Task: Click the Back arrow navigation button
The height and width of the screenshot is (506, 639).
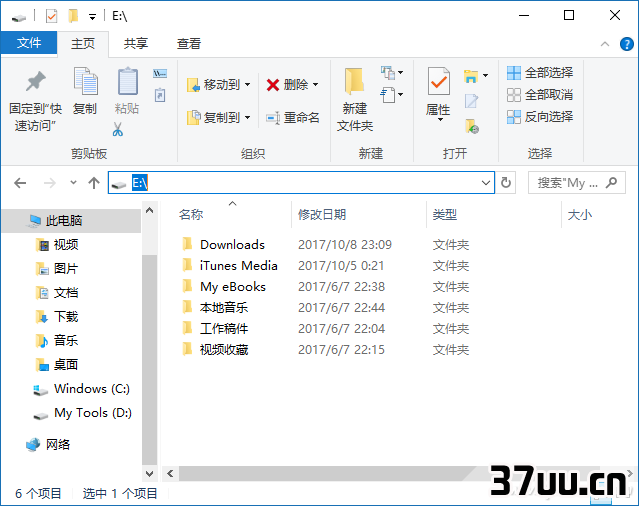Action: [20, 183]
